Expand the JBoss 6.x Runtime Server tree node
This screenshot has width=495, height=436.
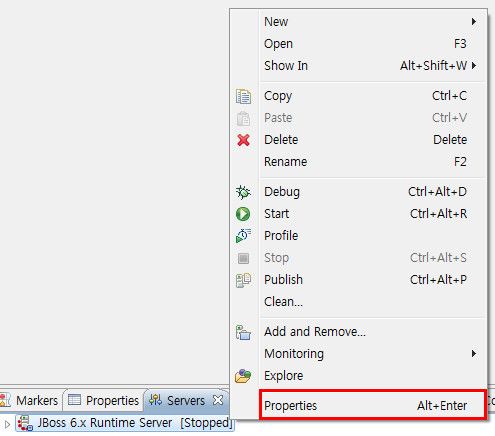7,424
